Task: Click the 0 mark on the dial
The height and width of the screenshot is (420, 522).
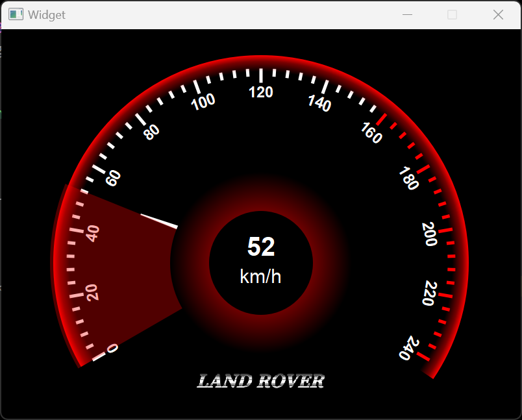Action: pyautogui.click(x=112, y=349)
